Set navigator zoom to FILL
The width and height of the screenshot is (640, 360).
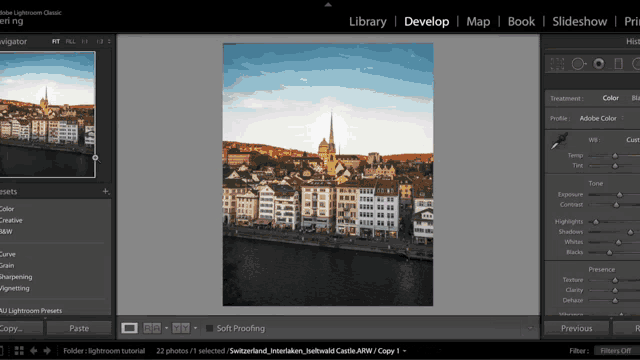coord(71,42)
